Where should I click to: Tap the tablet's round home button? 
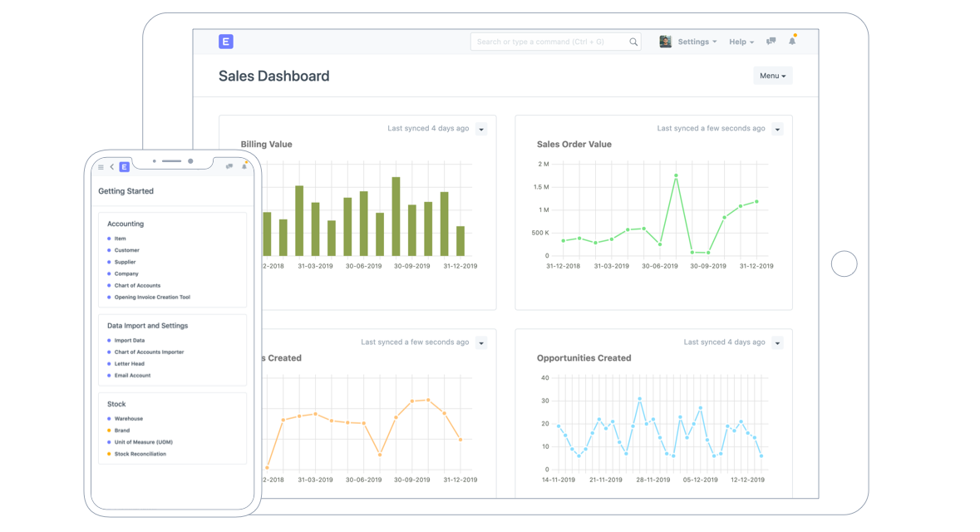pos(844,264)
